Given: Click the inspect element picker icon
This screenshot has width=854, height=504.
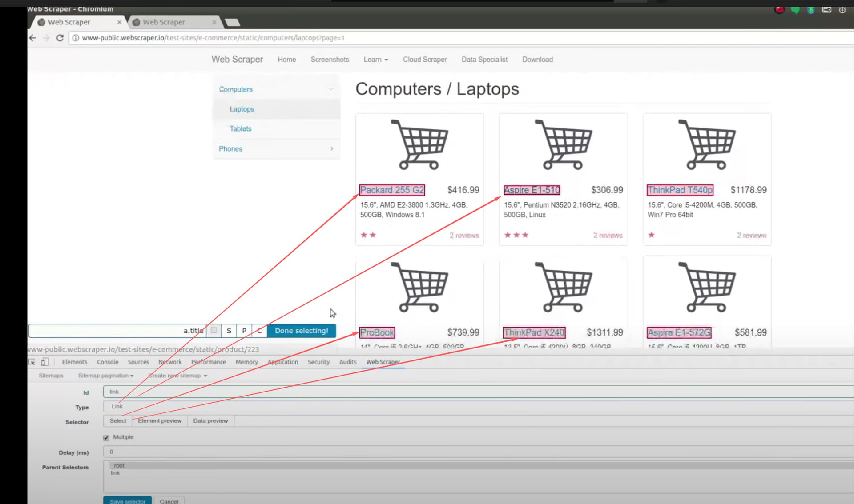Looking at the screenshot, I should (32, 362).
